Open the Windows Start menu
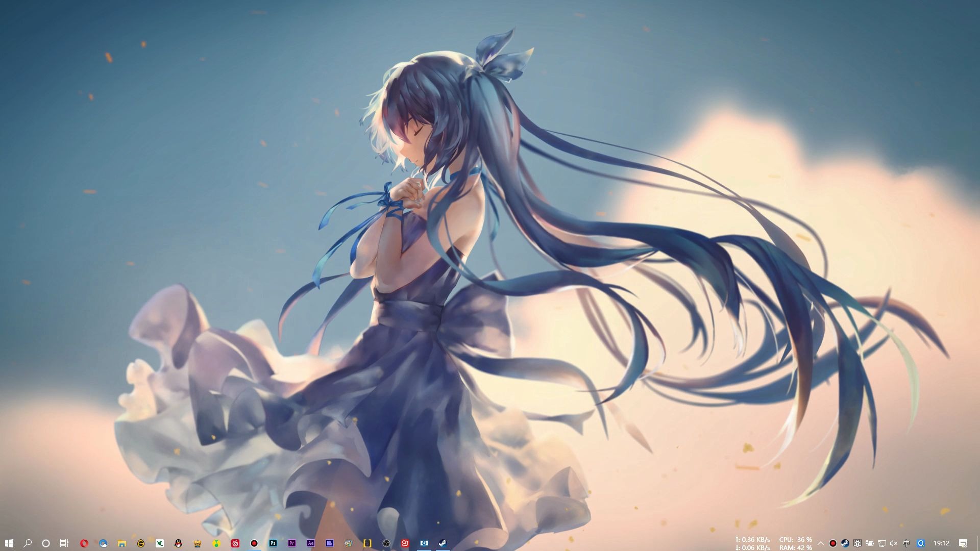 [9, 543]
